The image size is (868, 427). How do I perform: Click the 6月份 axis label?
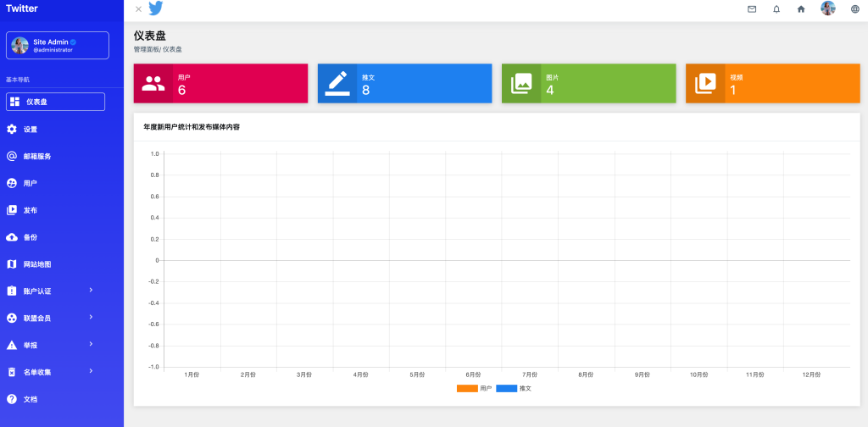(473, 374)
